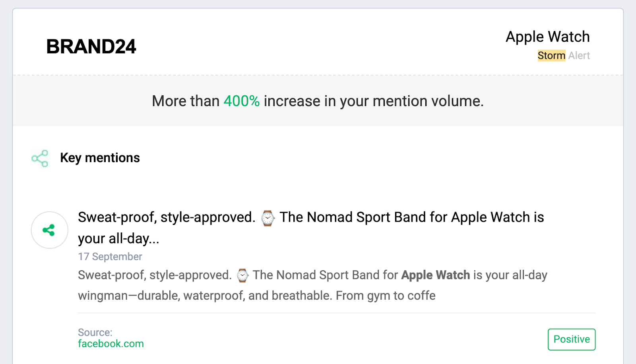Screen dimensions: 636x364
Task: Click the Source label
Action: [x=95, y=332]
